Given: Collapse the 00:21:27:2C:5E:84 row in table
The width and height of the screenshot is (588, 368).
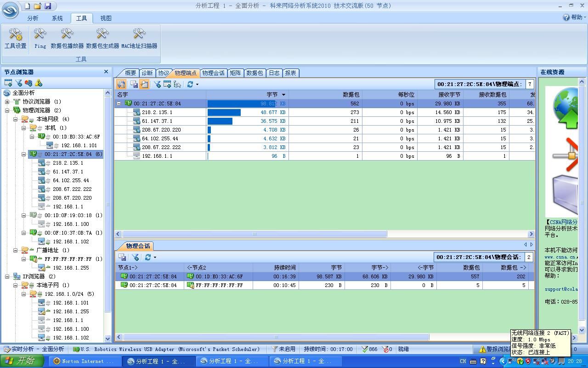Looking at the screenshot, I should click(119, 103).
